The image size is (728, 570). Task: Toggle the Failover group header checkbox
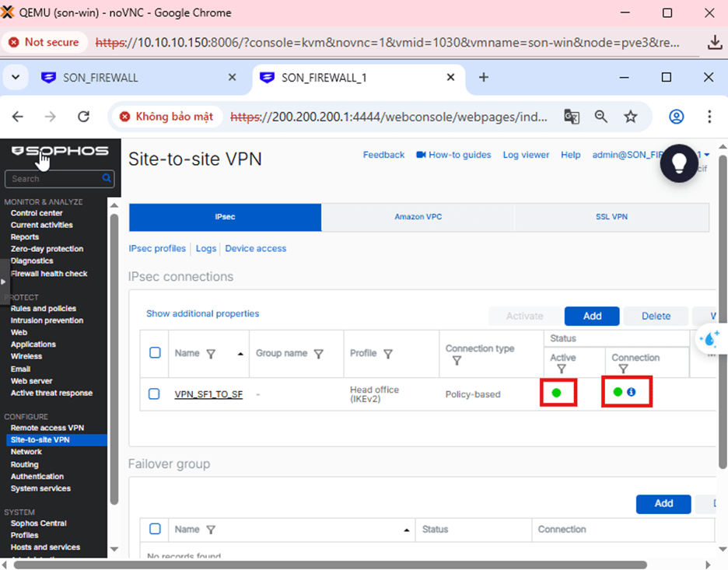155,529
